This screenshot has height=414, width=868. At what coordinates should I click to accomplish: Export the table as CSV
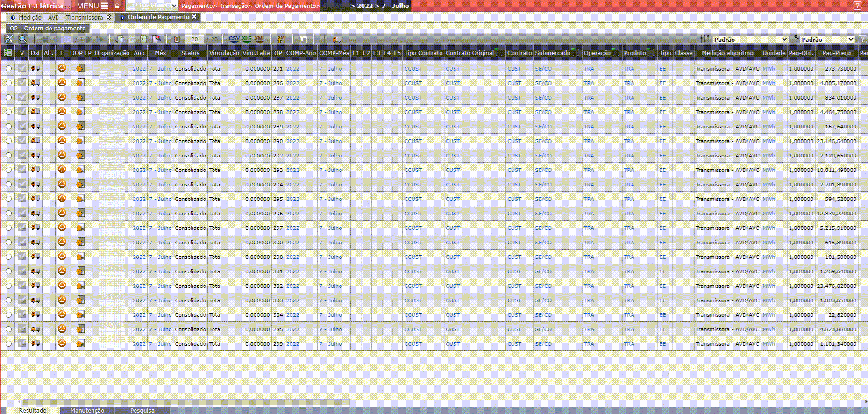[234, 39]
